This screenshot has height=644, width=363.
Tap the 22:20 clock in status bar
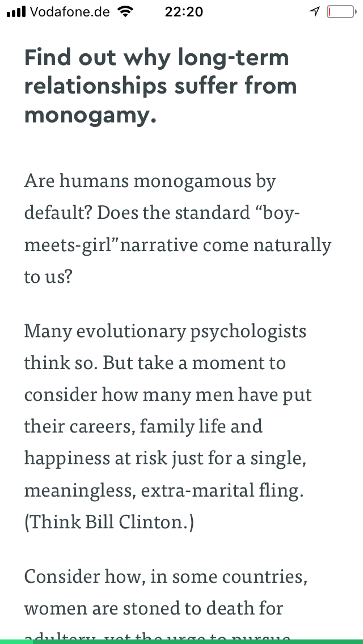tap(184, 12)
